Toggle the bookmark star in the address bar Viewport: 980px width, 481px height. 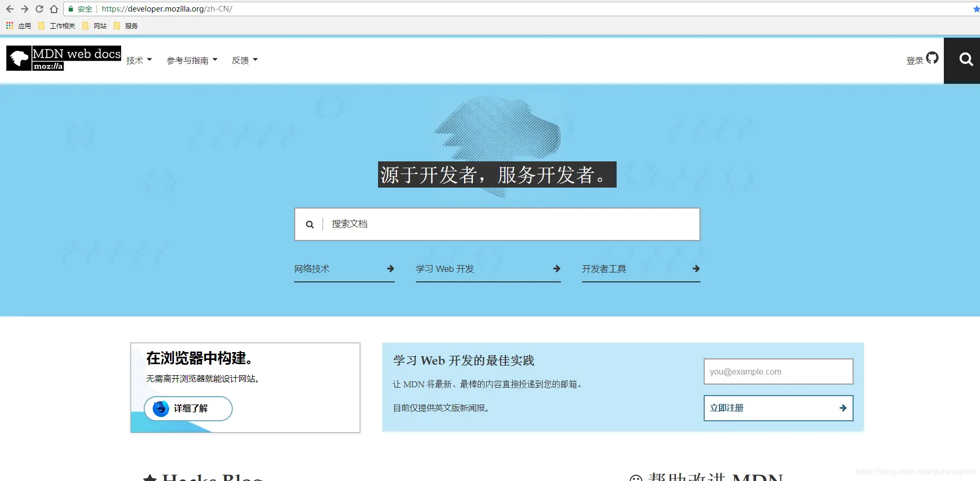[x=976, y=8]
